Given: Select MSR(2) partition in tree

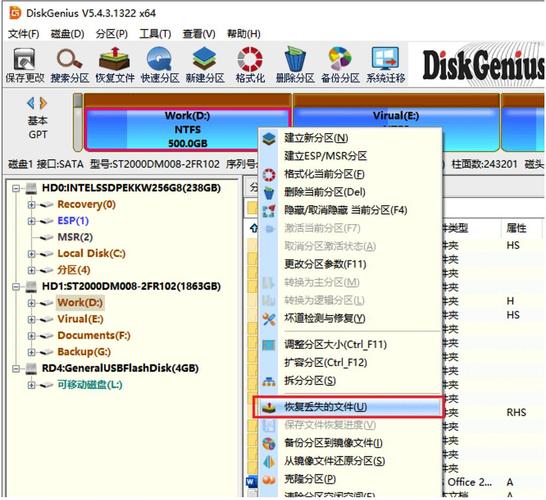Looking at the screenshot, I should [75, 237].
